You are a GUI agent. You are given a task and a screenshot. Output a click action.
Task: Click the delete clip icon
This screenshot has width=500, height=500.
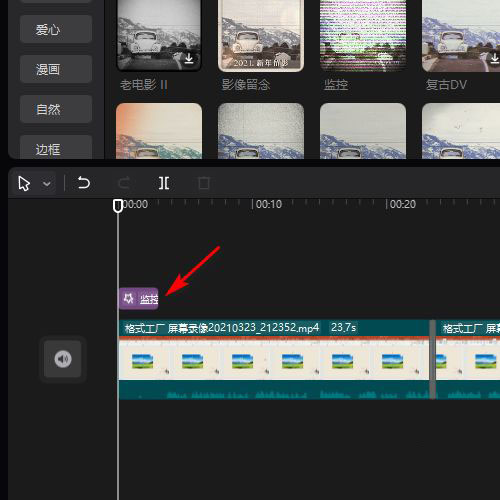point(204,183)
